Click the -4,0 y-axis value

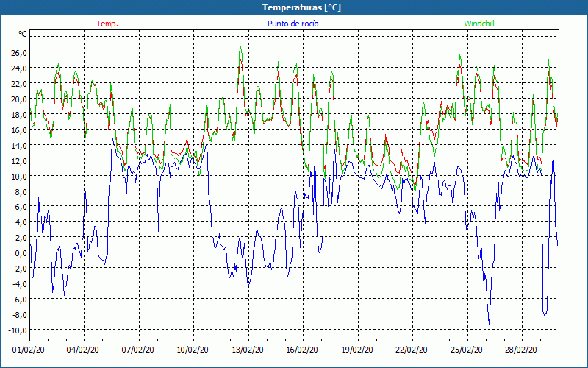coord(19,284)
